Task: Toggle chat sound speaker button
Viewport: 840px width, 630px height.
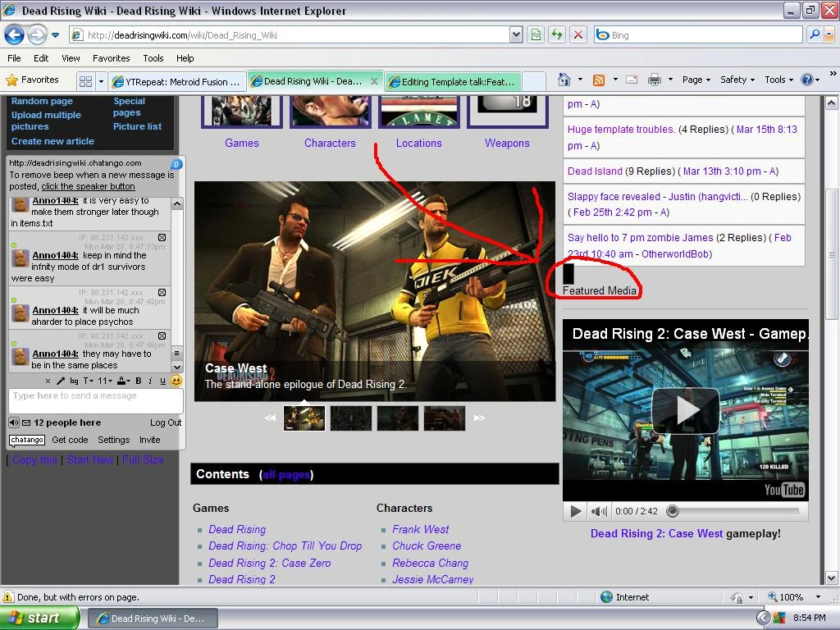Action: click(x=14, y=422)
